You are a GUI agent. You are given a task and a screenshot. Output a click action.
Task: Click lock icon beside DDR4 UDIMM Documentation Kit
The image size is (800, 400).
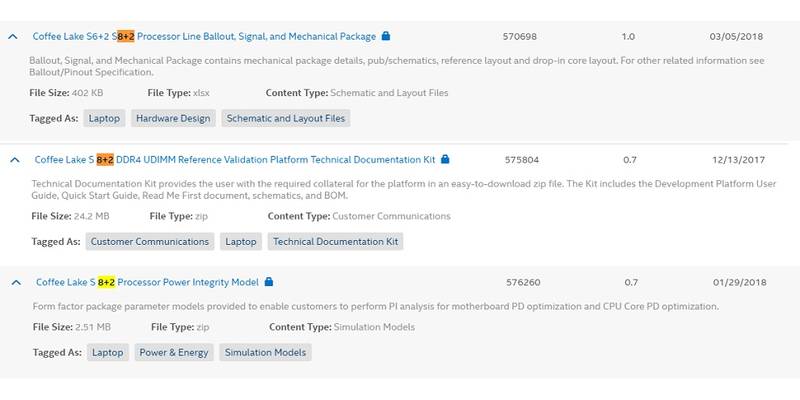445,159
